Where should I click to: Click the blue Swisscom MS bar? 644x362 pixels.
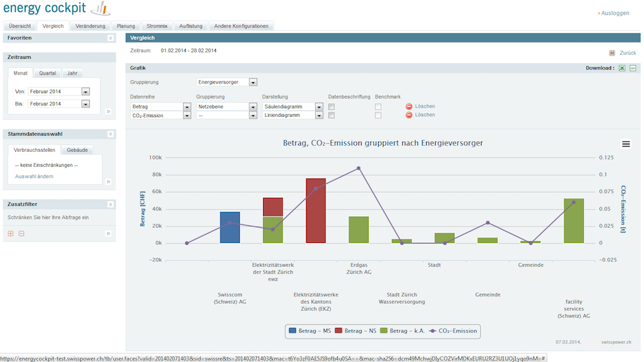(x=230, y=227)
